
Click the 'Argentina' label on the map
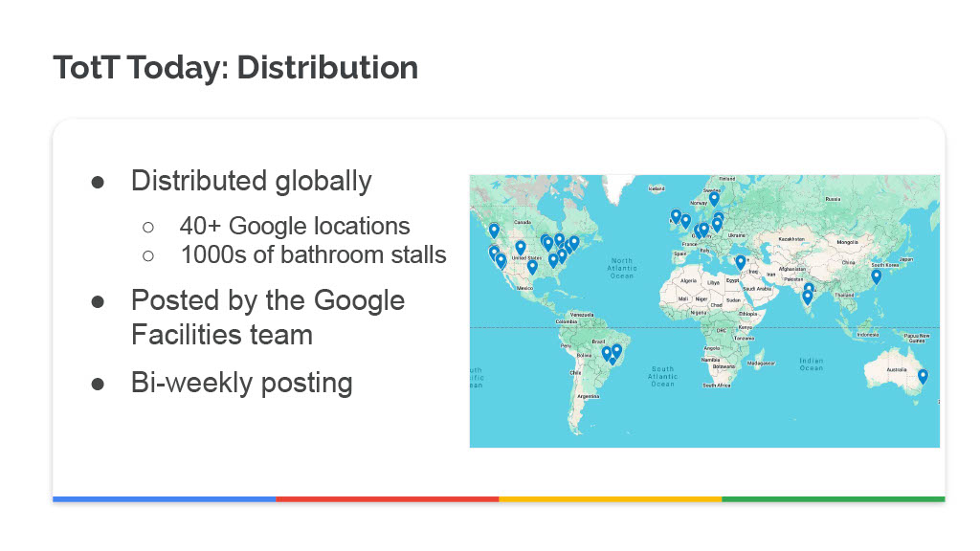tap(589, 396)
